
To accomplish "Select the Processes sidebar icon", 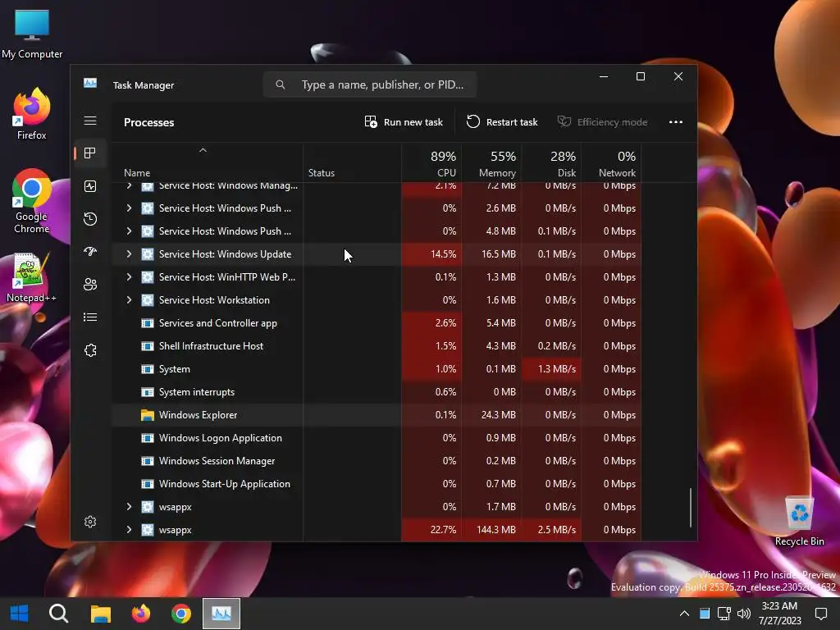I will (90, 153).
